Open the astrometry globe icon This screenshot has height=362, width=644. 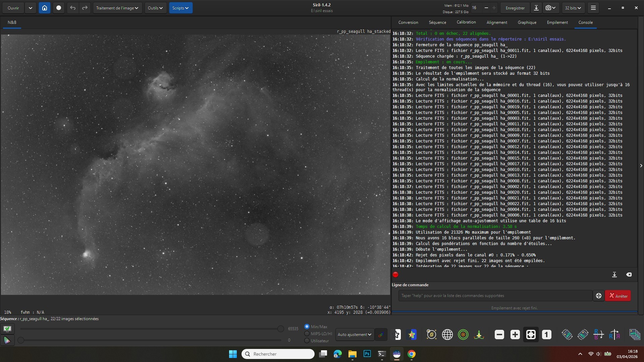[447, 335]
